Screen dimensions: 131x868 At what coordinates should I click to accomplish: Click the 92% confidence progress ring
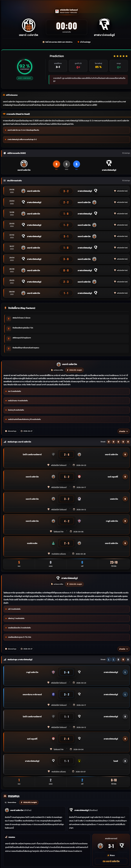25,67
